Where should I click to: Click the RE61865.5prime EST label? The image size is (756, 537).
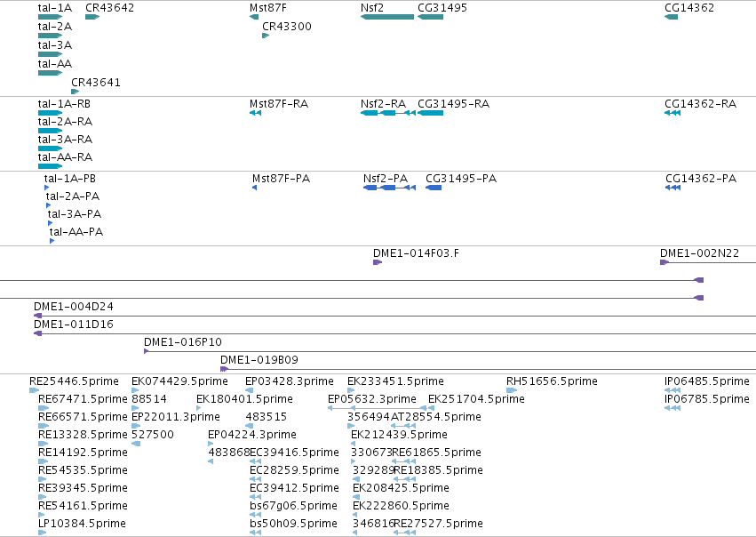[x=437, y=453]
